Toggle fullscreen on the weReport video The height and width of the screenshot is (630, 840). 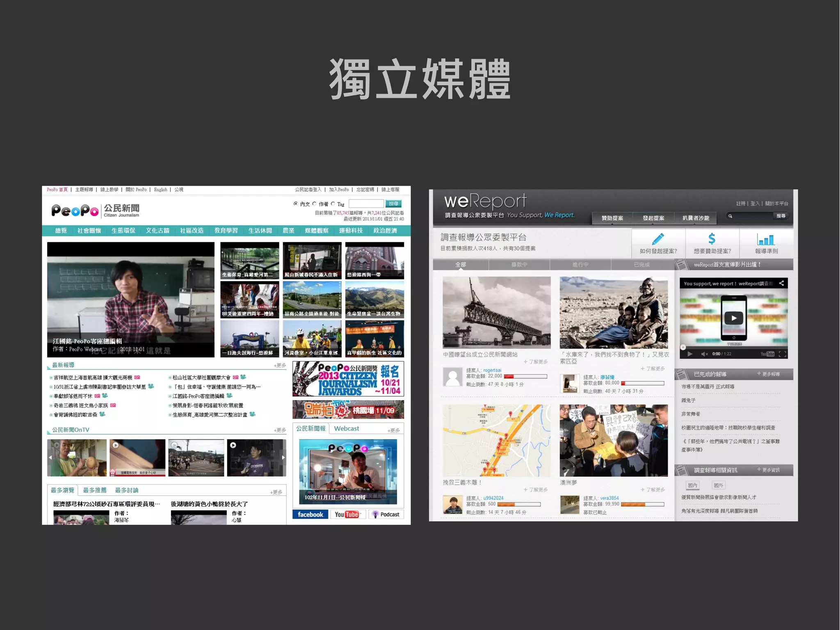click(783, 354)
